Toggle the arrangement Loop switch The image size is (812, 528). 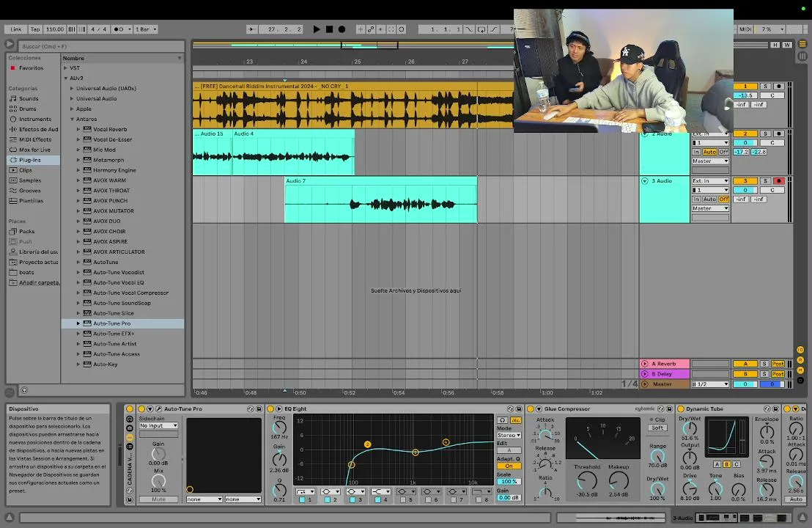(481, 29)
